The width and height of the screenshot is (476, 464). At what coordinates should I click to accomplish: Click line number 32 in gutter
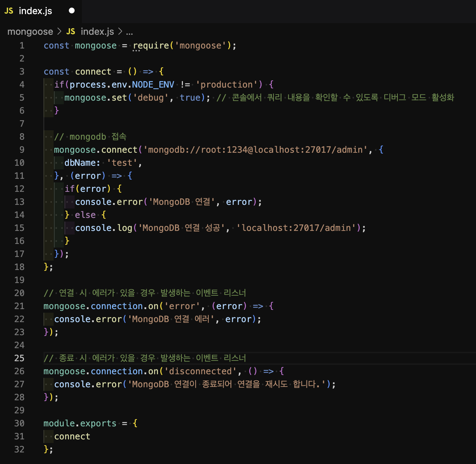coord(19,450)
